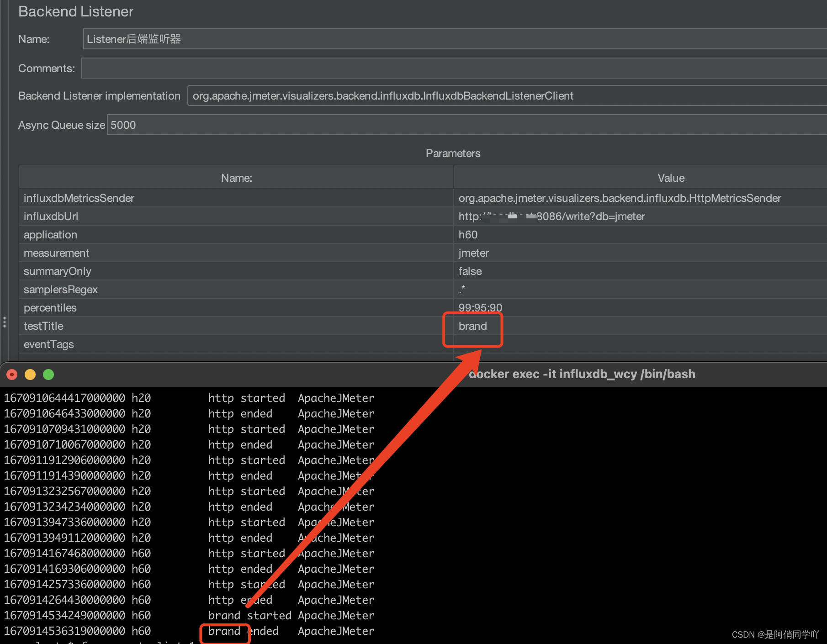Select the influxdbMetricsSender parameter name cell
Image resolution: width=827 pixels, height=644 pixels.
[236, 198]
